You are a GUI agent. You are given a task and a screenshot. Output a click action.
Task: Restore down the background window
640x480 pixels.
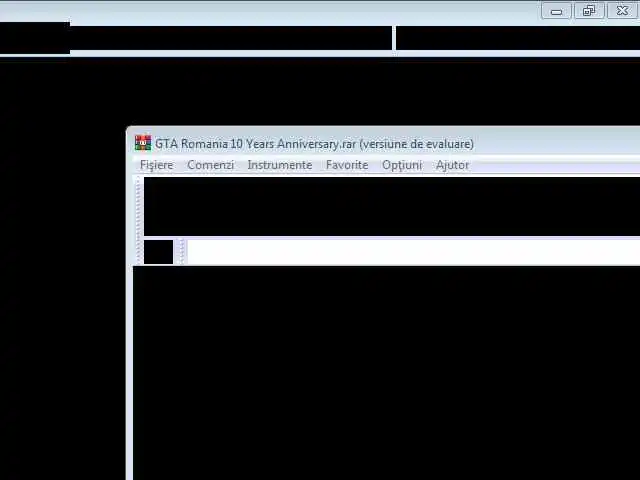589,11
